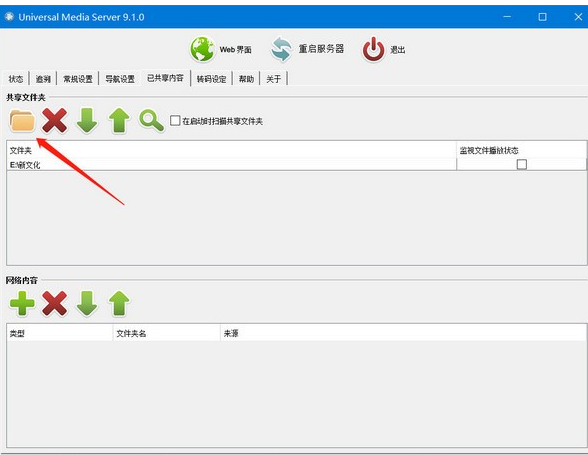
Task: Click the red power quit icon
Action: [x=373, y=49]
